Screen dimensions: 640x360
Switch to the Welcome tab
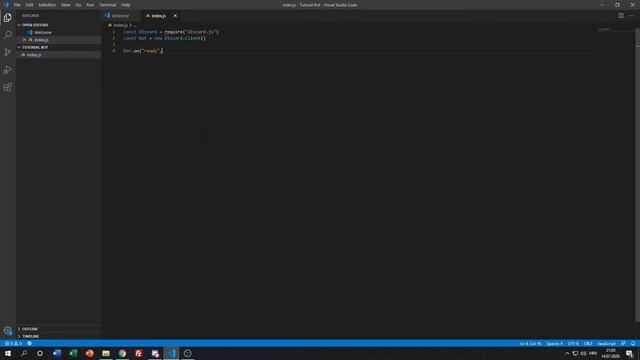(x=120, y=16)
